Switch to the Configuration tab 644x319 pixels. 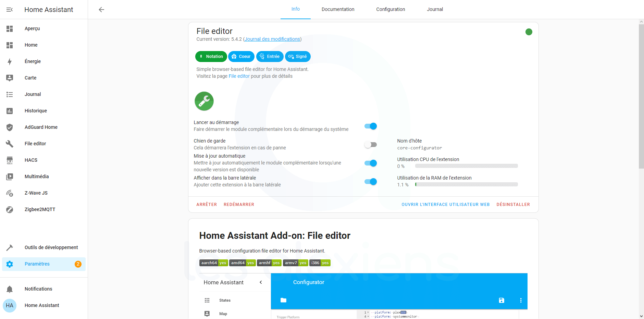(391, 9)
